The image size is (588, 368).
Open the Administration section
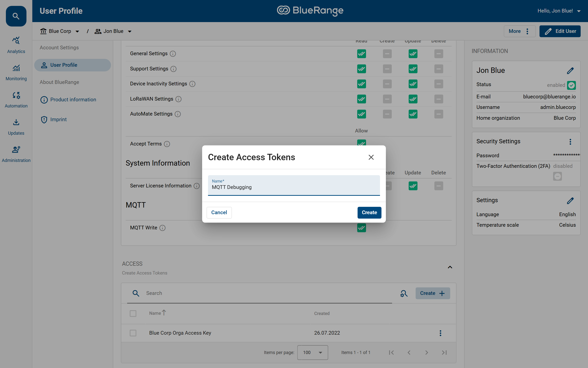[x=16, y=154]
